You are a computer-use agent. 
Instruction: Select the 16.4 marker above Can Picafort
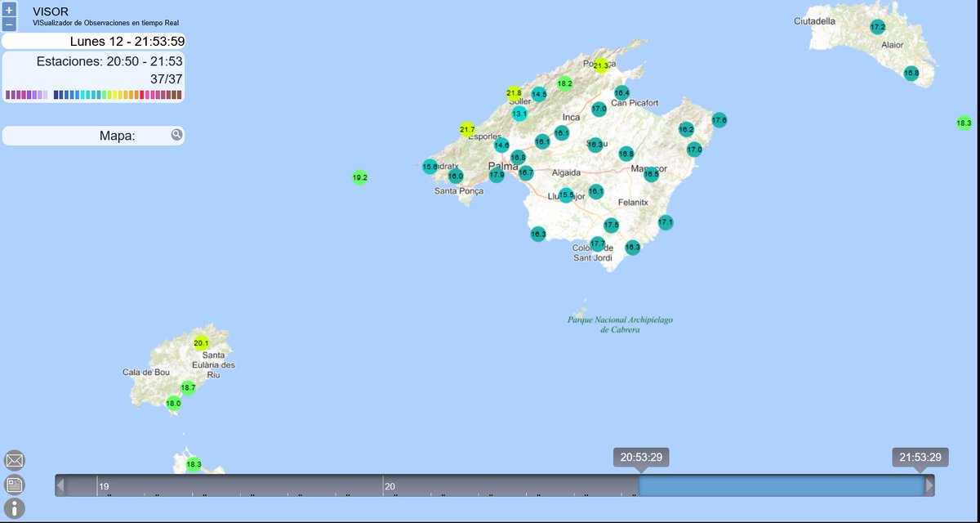click(622, 92)
